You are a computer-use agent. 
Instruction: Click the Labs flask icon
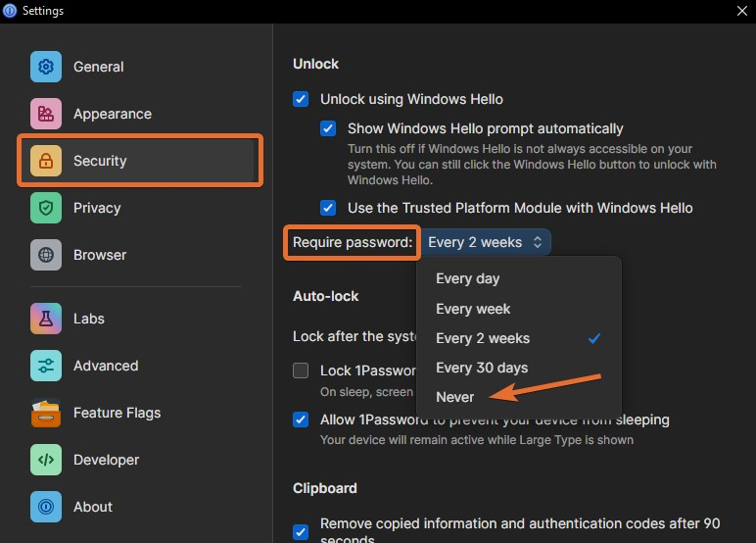[x=46, y=319]
